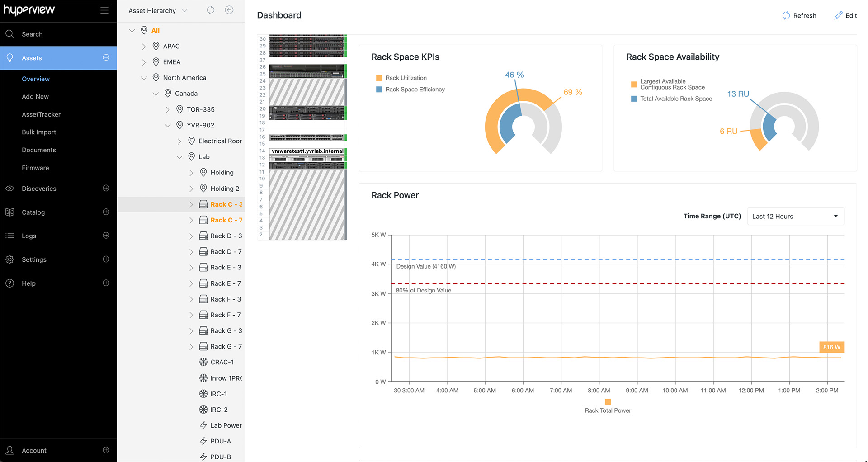Screen dimensions: 868x462
Task: Select the Discoveries icon in the sidebar
Action: pyautogui.click(x=10, y=189)
